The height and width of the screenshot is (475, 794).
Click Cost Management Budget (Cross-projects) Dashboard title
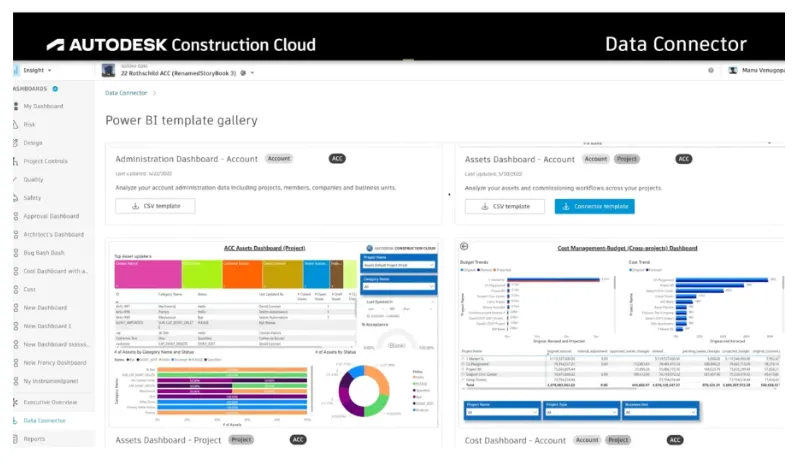click(627, 248)
